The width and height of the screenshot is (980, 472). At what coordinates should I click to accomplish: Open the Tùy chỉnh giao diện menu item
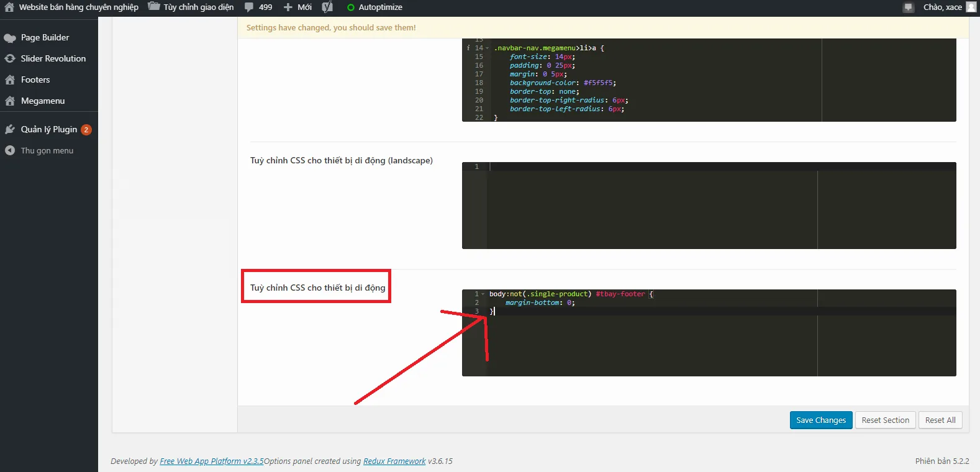point(199,7)
